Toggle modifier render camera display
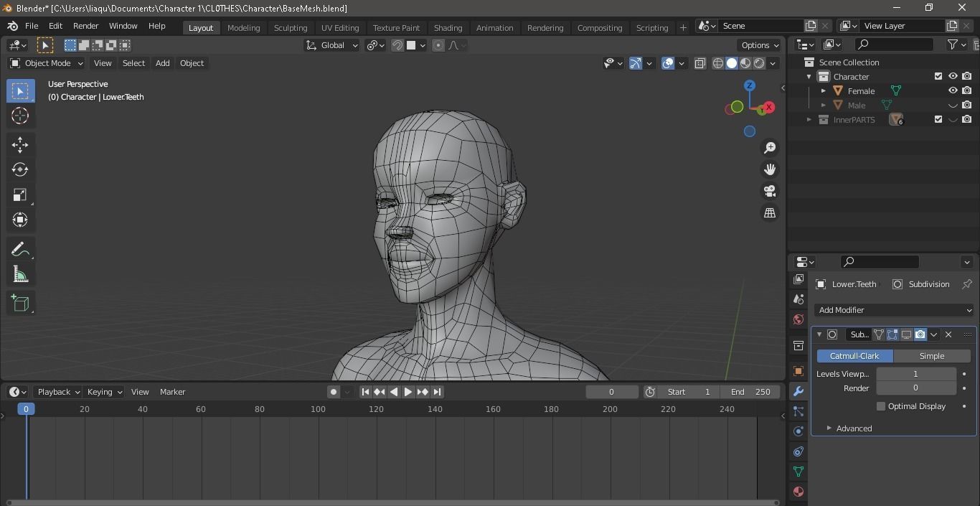The image size is (980, 506). point(920,334)
